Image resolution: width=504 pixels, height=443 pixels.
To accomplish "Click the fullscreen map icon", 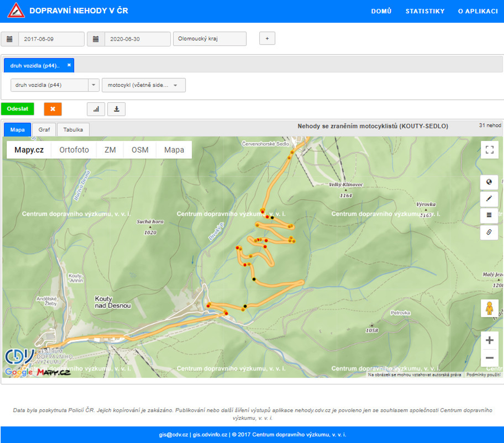I will coord(489,150).
